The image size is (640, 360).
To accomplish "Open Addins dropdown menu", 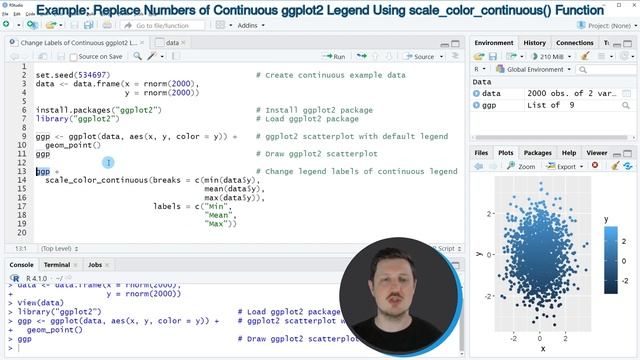I will (x=251, y=25).
